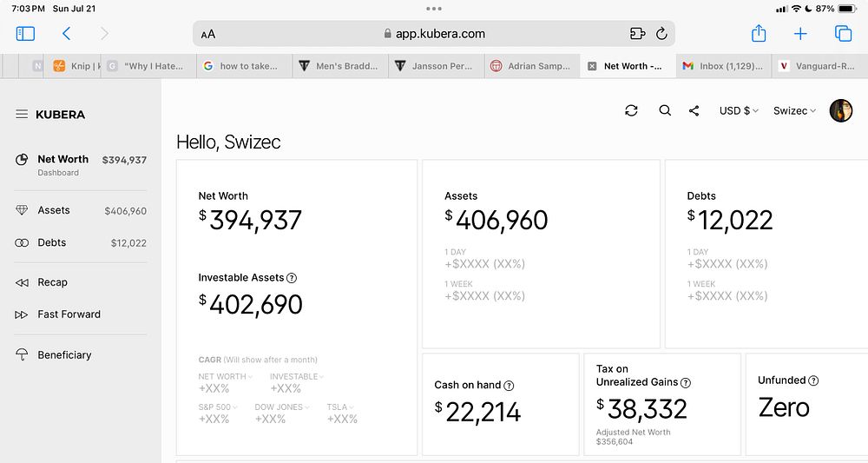868x463 pixels.
Task: Click the Unfunded help icon
Action: coord(813,380)
